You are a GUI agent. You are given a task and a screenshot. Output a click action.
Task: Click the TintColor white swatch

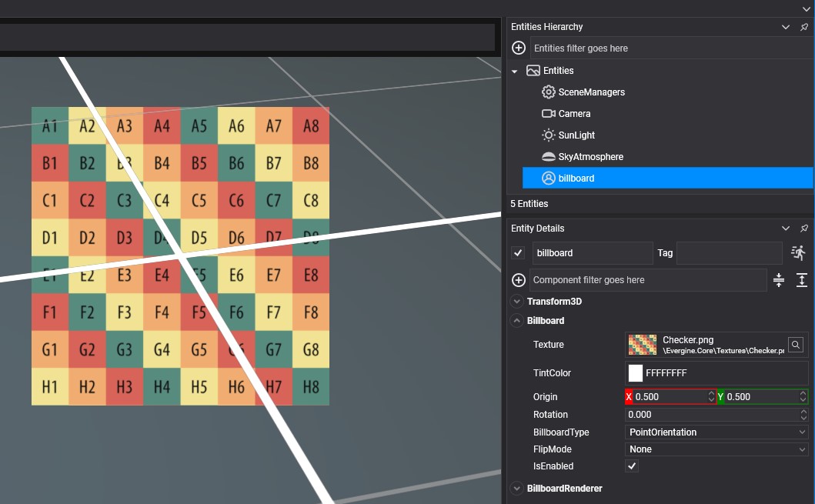[636, 373]
